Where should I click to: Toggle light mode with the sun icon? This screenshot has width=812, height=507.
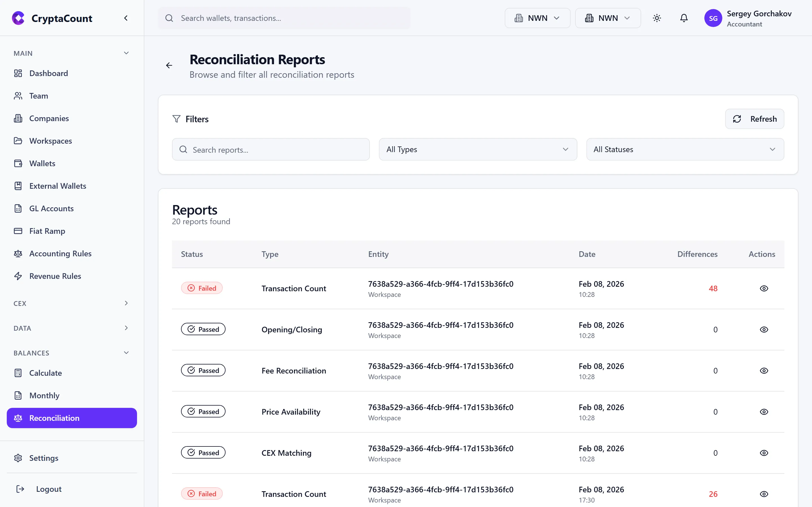coord(657,18)
